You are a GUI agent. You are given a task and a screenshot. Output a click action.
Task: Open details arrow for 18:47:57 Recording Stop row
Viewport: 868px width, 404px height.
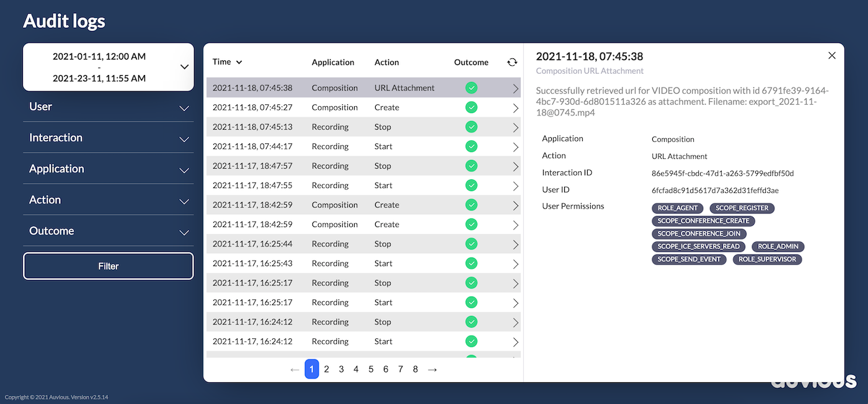pyautogui.click(x=515, y=166)
